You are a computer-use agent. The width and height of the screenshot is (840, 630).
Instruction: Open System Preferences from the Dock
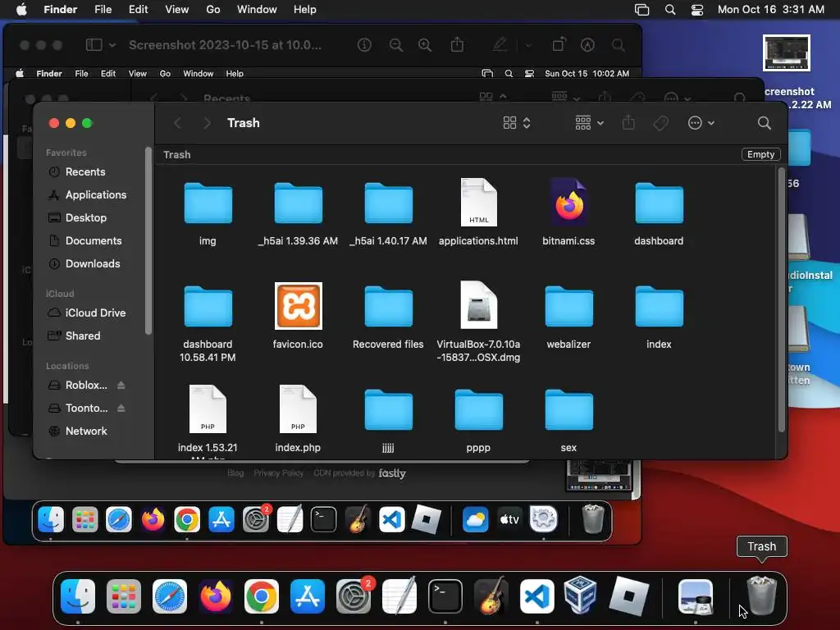[354, 596]
